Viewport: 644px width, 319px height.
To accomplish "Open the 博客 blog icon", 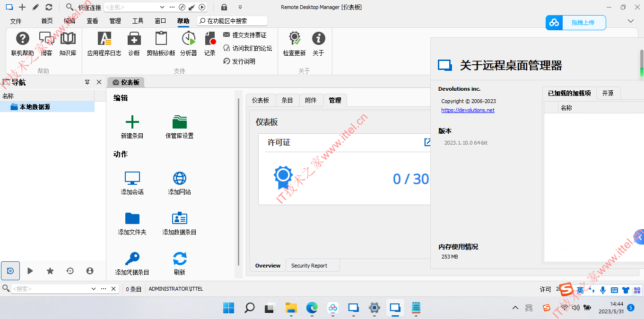I will [x=46, y=44].
